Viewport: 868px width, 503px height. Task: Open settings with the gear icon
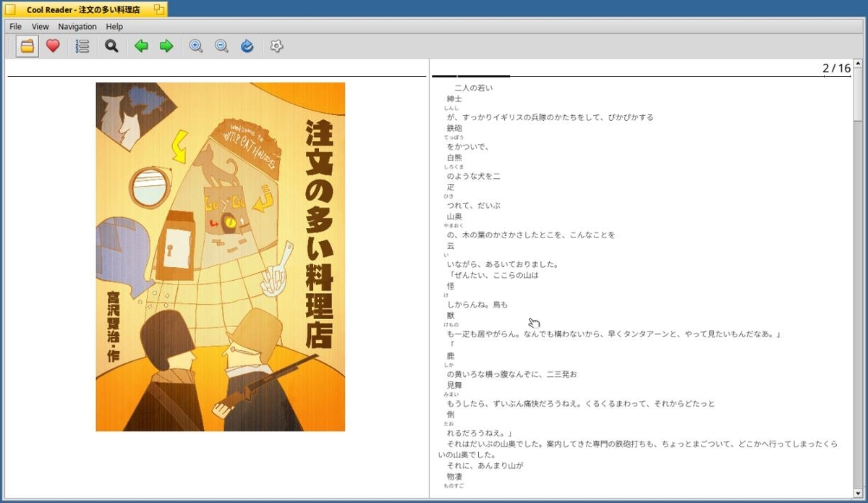coord(276,46)
